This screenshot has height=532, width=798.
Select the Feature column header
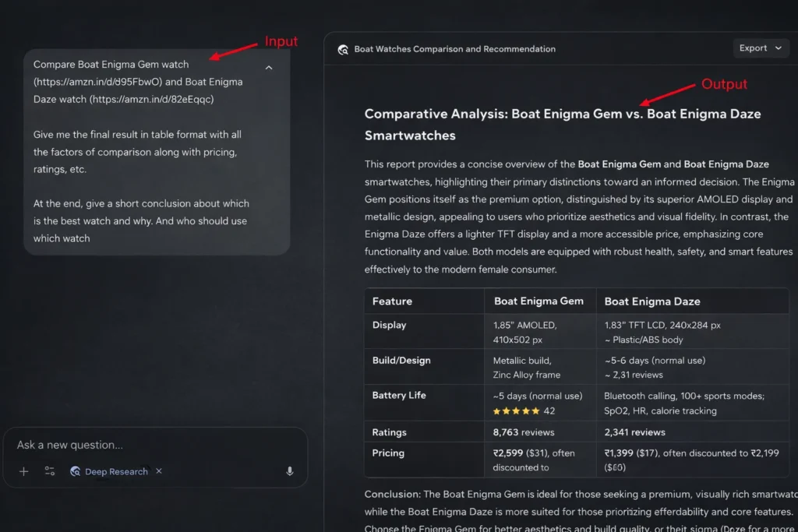pyautogui.click(x=392, y=301)
